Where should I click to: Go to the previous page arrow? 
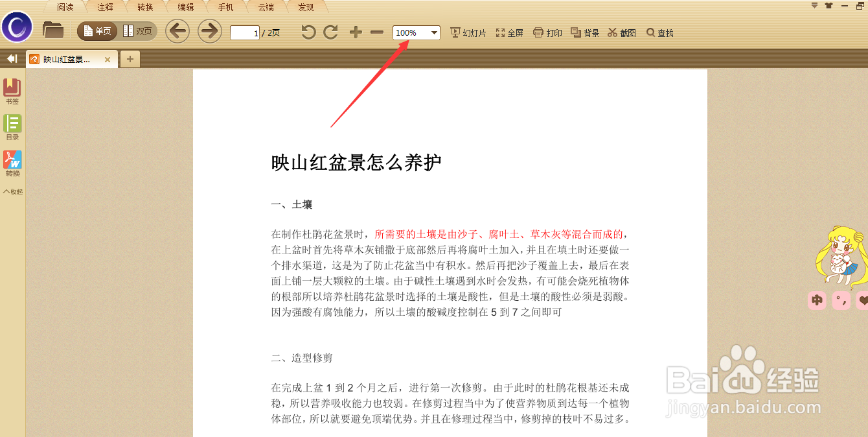177,30
